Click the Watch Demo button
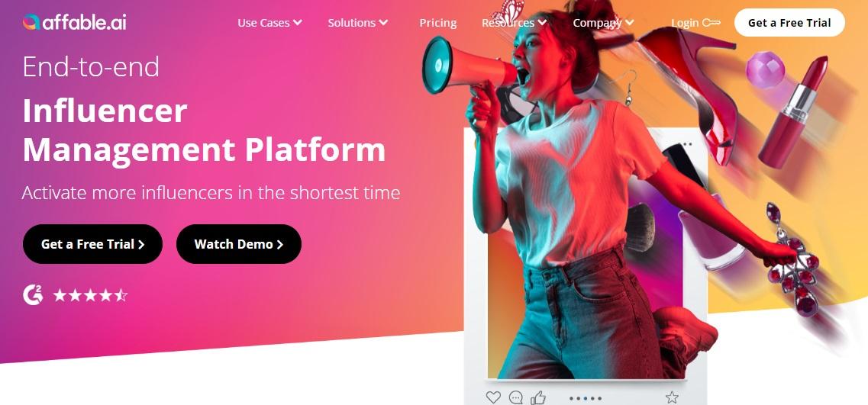Viewport: 868px width, 405px height. [x=239, y=244]
